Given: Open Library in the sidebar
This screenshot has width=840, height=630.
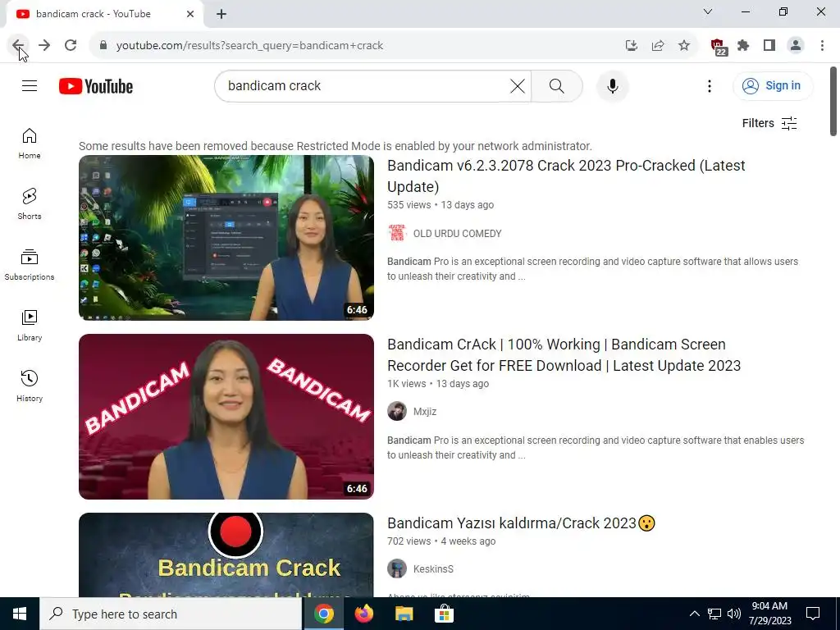Looking at the screenshot, I should tap(30, 325).
